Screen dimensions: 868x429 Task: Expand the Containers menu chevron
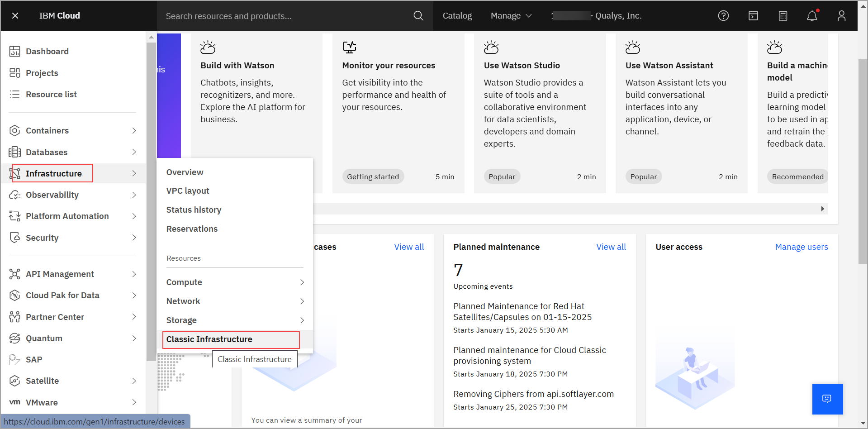(134, 131)
